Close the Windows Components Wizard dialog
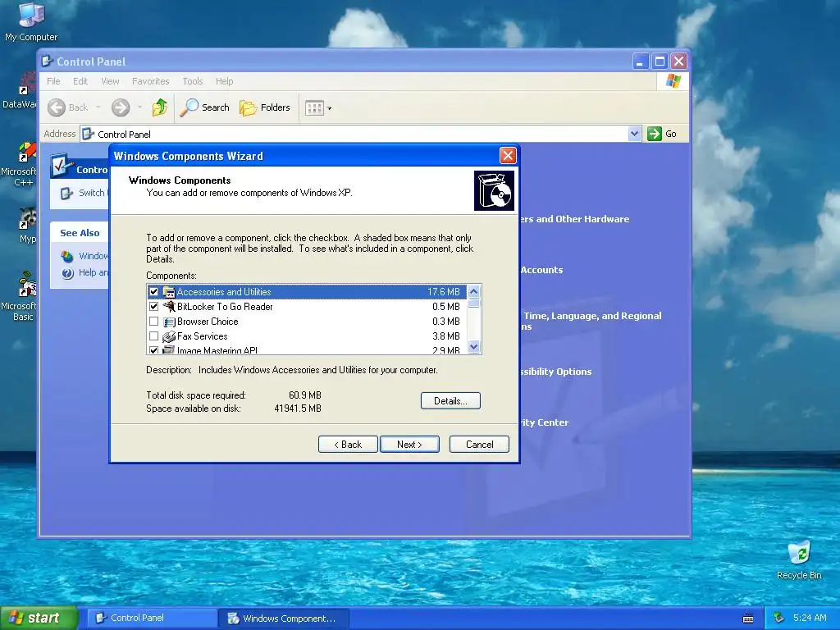Image resolution: width=840 pixels, height=630 pixels. [x=507, y=156]
